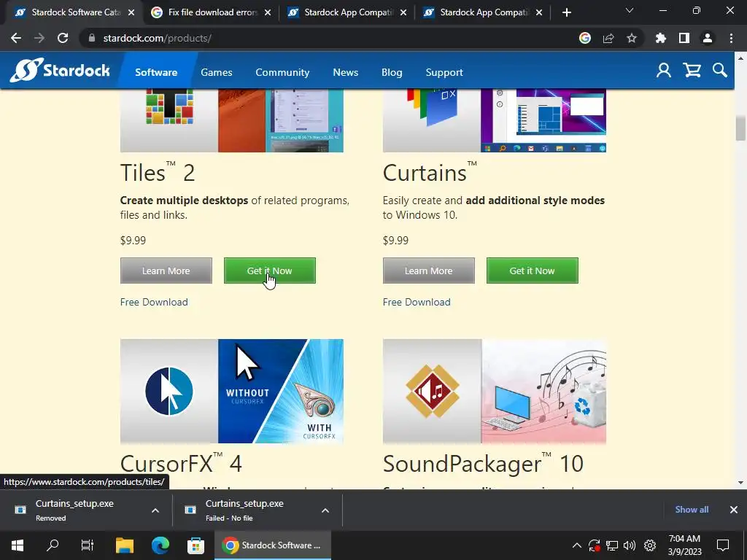Click the settings gear in system tray
The width and height of the screenshot is (747, 560).
tap(650, 545)
